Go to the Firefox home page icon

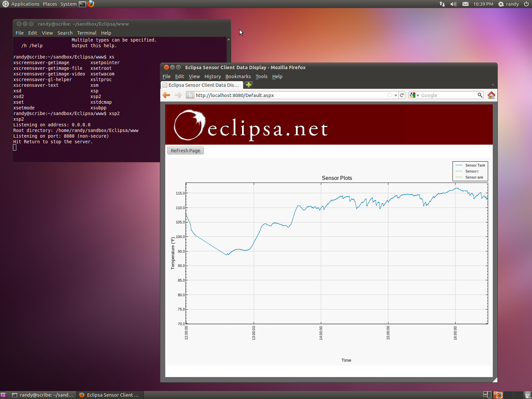[x=491, y=95]
